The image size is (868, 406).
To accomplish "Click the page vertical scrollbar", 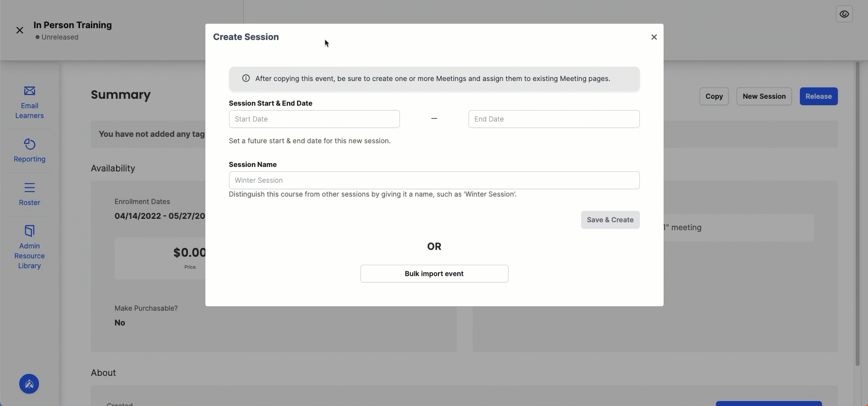I will tap(858, 213).
